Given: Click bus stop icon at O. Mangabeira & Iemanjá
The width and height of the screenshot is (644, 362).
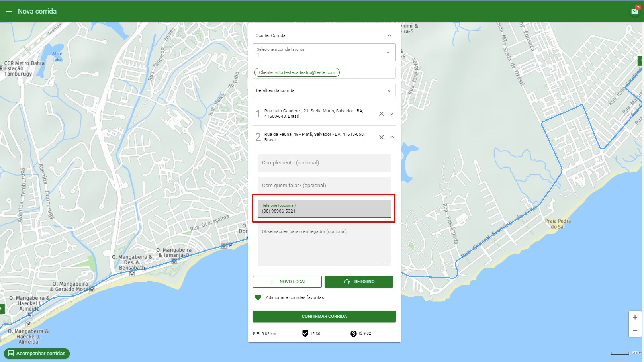Looking at the screenshot, I should pos(174,261).
